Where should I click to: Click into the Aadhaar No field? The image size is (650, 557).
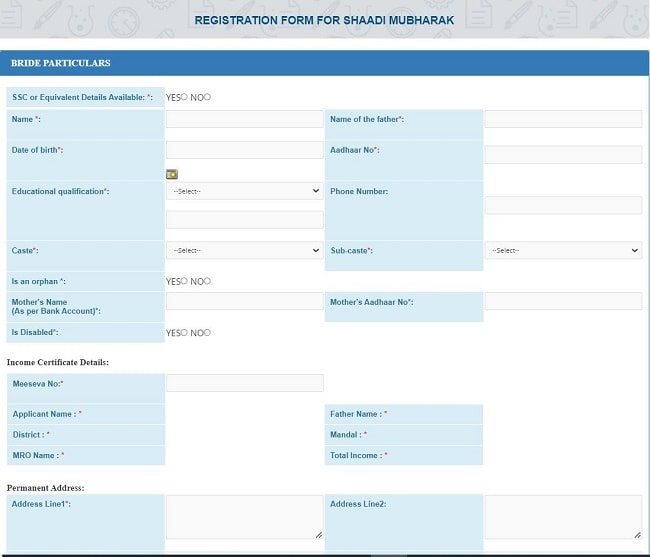point(563,155)
